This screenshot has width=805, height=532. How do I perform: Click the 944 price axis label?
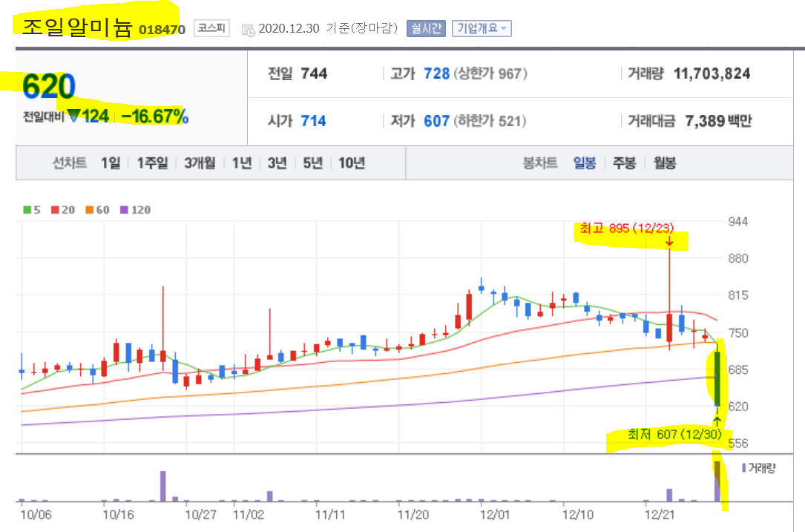click(737, 222)
